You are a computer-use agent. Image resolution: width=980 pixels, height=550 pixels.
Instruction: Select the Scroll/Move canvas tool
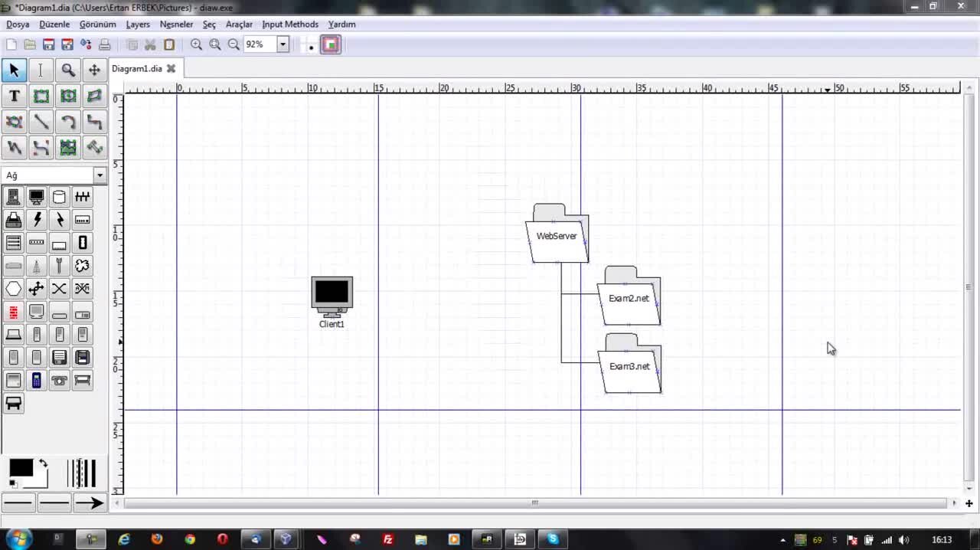pyautogui.click(x=94, y=70)
